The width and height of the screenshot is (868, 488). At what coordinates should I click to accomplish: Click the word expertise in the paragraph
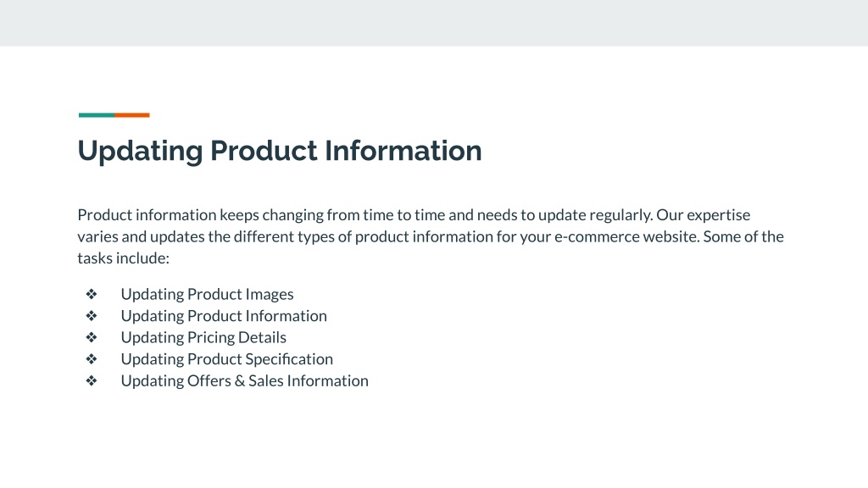(719, 215)
